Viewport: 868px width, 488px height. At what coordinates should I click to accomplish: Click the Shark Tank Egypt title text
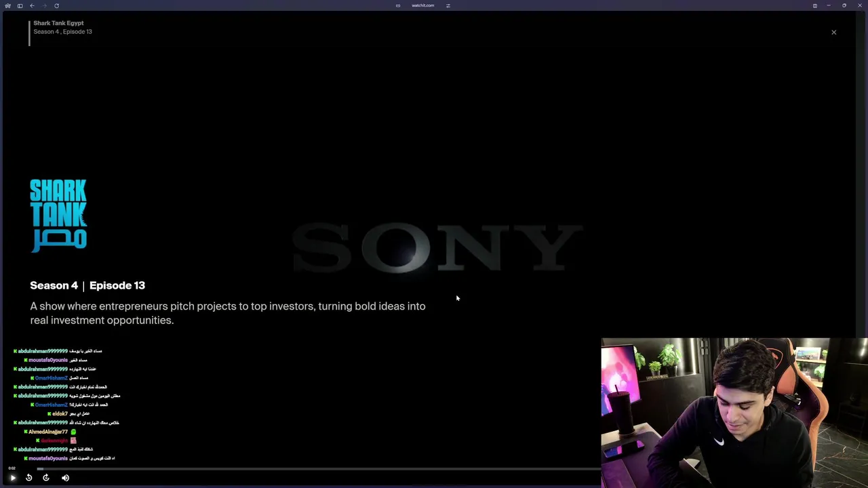[58, 23]
